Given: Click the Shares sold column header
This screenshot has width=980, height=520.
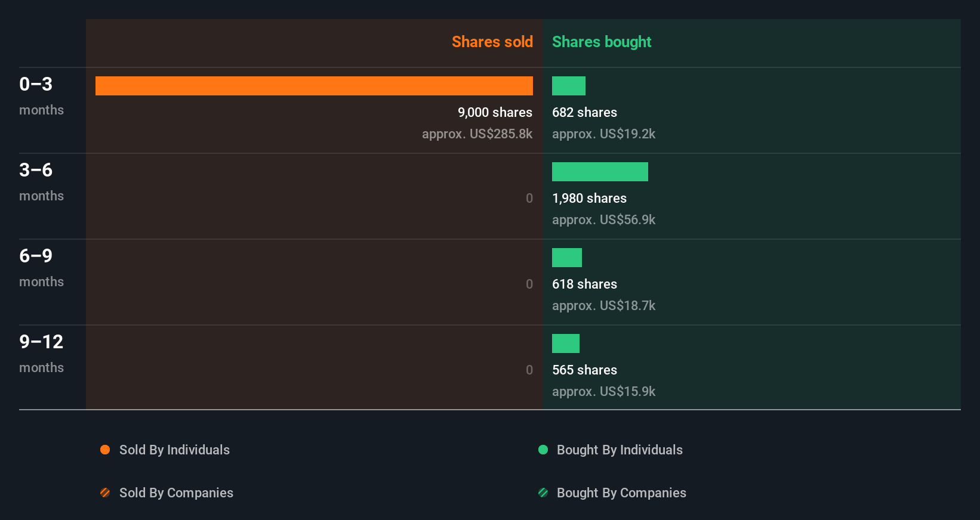Looking at the screenshot, I should (492, 42).
